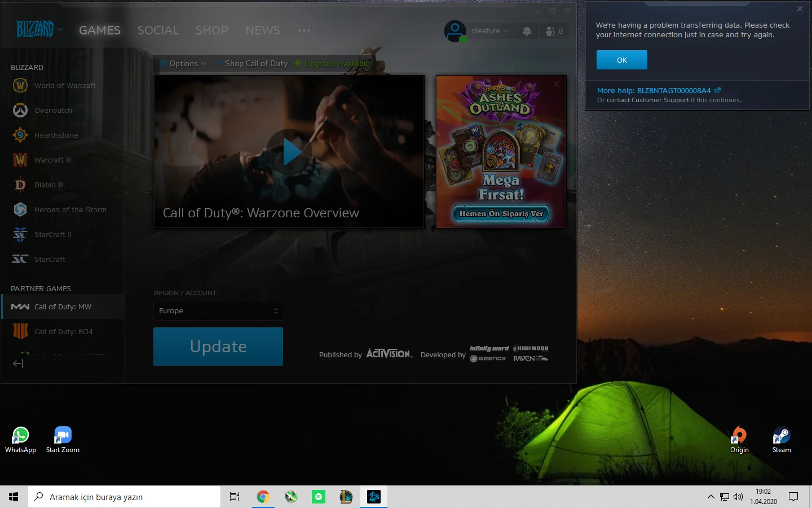This screenshot has width=812, height=508.
Task: Open Chrome from the taskbar
Action: point(263,497)
